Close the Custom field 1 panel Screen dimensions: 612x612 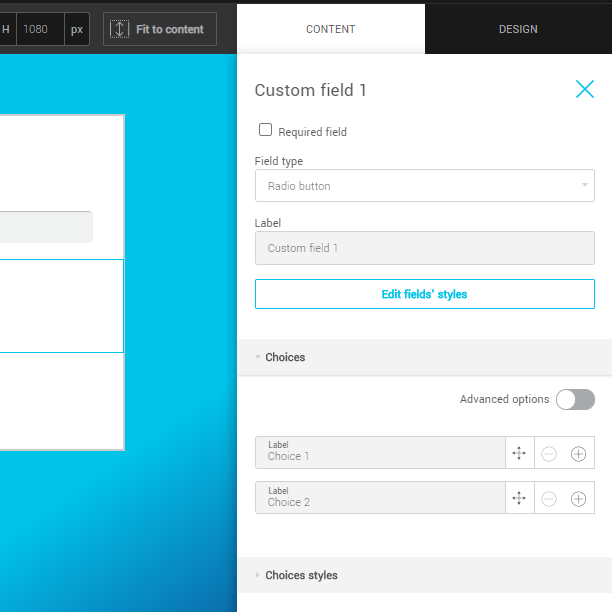click(585, 89)
